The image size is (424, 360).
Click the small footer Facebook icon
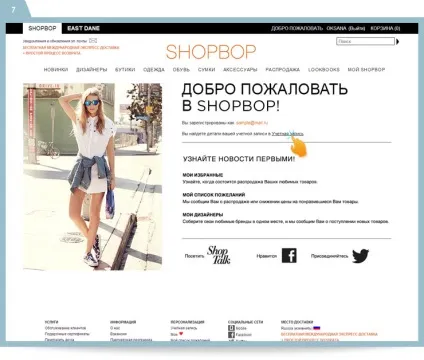(231, 335)
